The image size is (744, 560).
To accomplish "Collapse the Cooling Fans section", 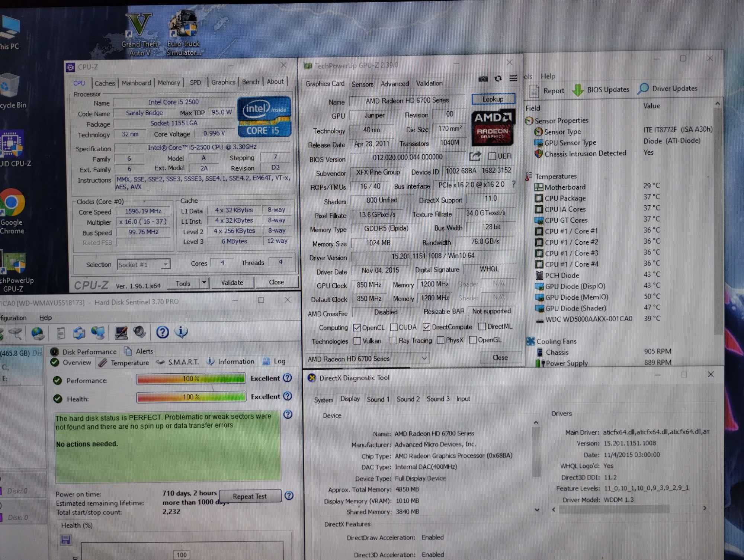I will [530, 341].
